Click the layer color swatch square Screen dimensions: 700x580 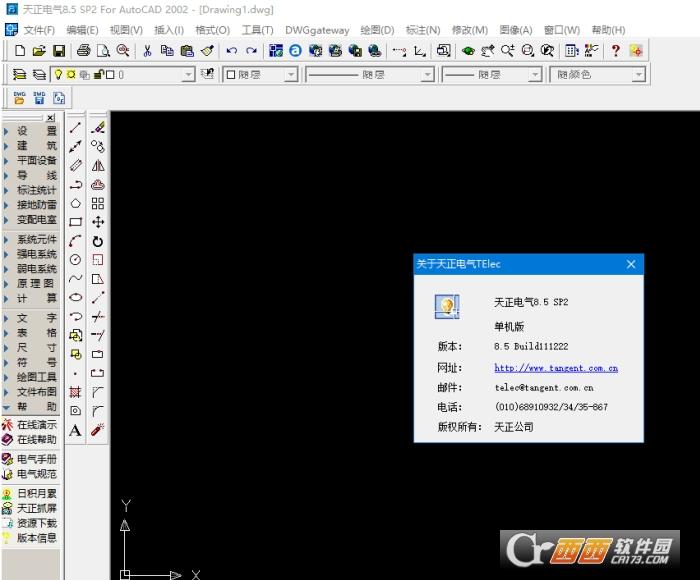click(110, 75)
